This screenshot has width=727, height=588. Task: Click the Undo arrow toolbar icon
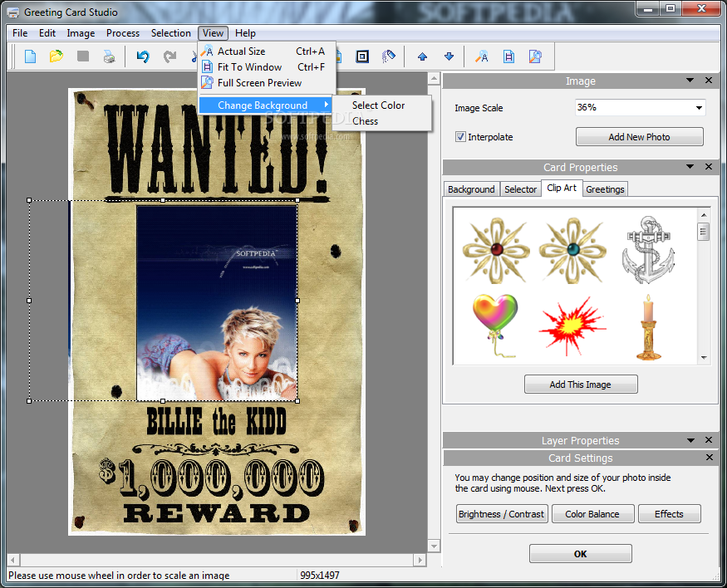(x=143, y=56)
